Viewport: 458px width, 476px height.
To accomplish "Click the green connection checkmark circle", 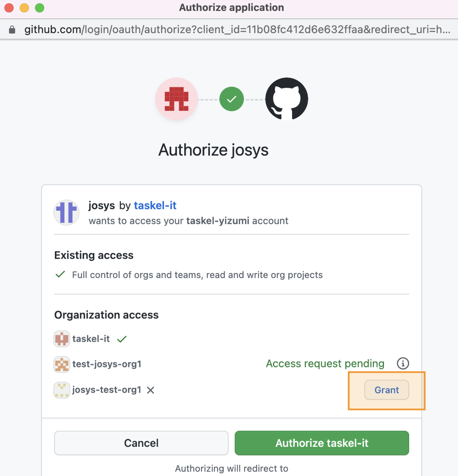I will 231,99.
